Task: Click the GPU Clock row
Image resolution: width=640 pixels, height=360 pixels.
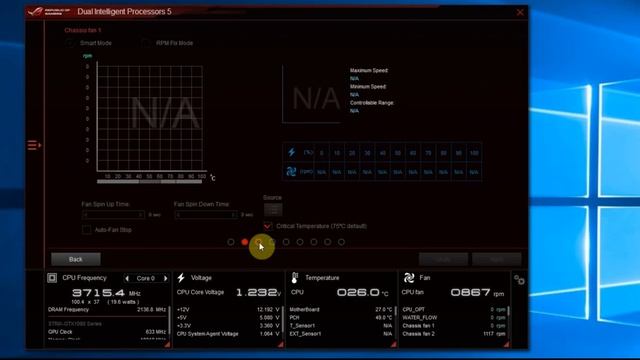Action: 107,332
